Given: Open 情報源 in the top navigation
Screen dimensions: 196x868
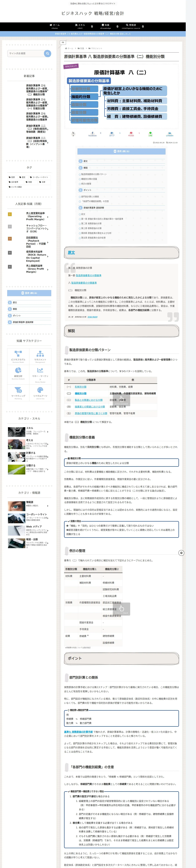Looking at the screenshot, I should (x=131, y=26).
